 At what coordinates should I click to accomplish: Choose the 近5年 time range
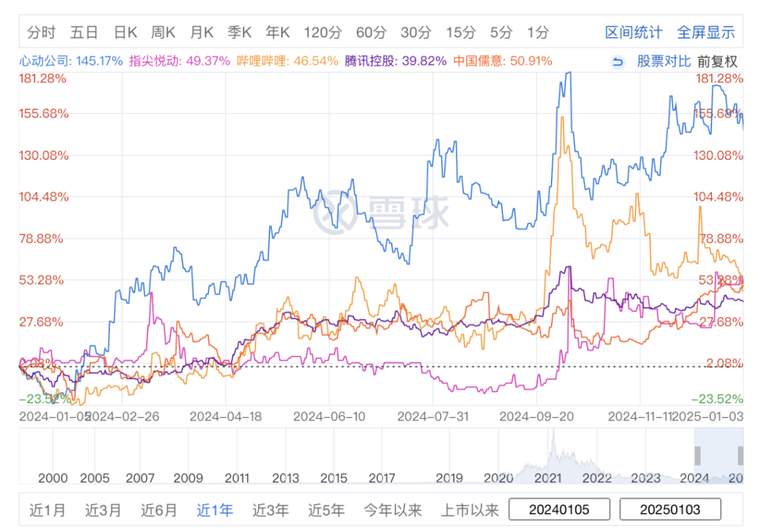(x=327, y=510)
